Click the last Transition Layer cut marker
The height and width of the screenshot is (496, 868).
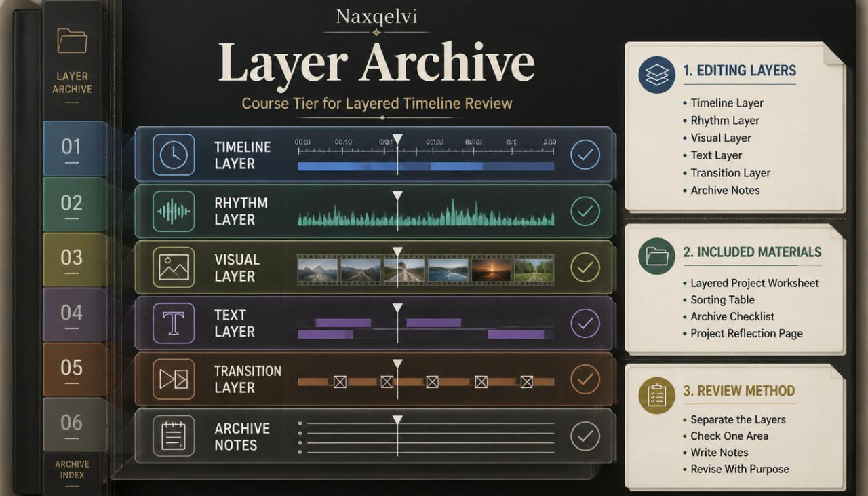pyautogui.click(x=526, y=382)
